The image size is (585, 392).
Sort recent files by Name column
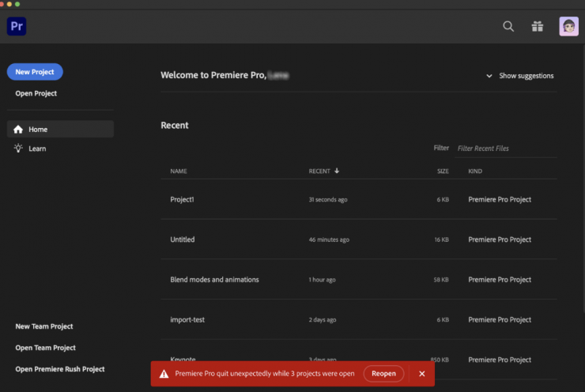coord(179,171)
